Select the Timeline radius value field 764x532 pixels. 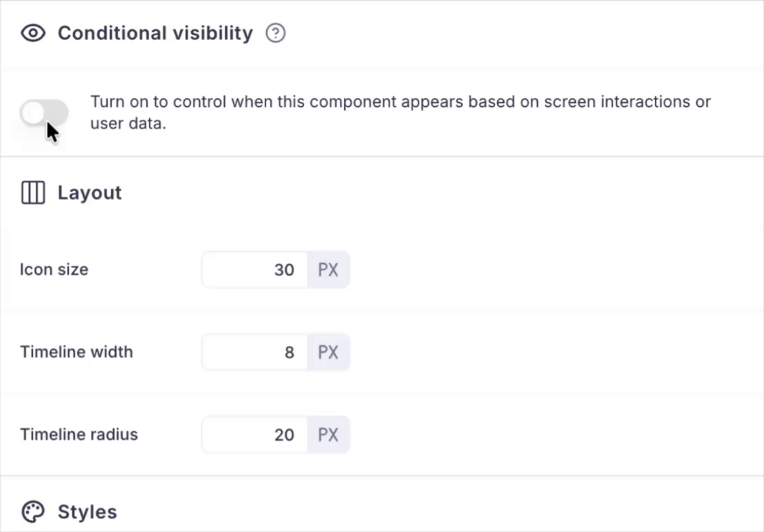tap(255, 435)
